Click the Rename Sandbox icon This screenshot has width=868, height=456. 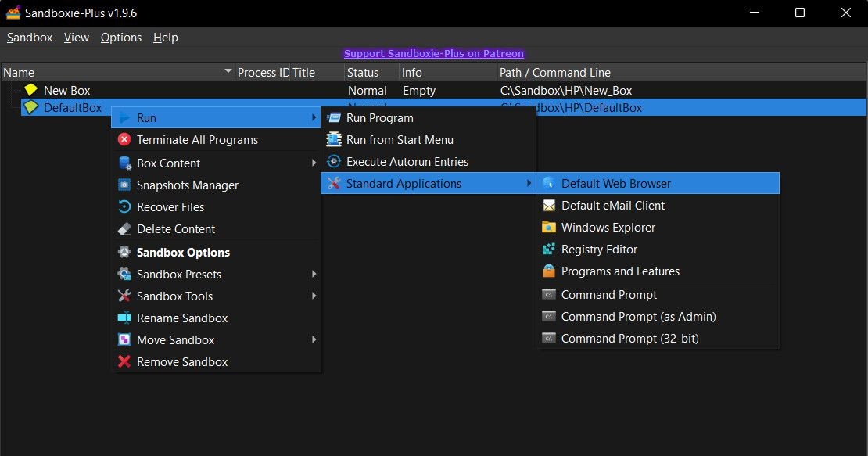(124, 318)
